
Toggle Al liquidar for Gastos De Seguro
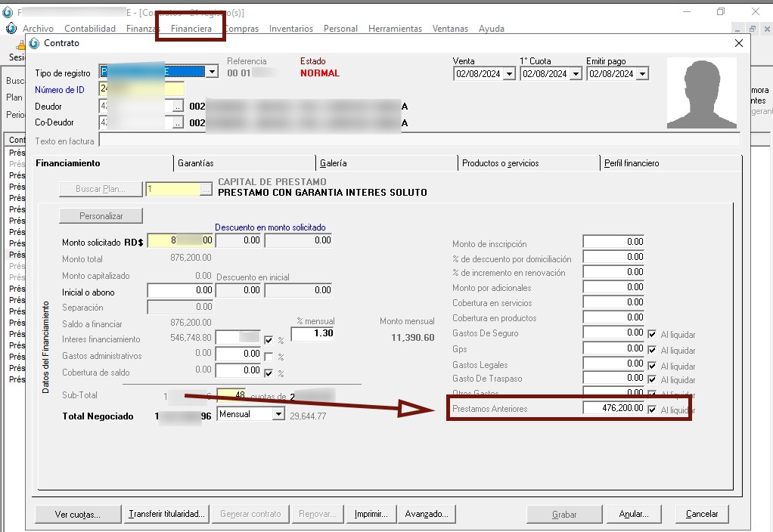click(x=652, y=334)
